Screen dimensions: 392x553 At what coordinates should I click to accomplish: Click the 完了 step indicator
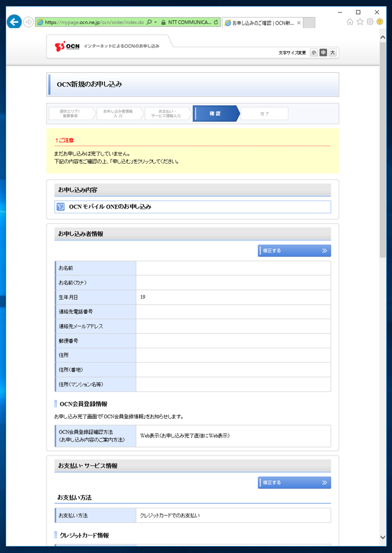coord(265,113)
